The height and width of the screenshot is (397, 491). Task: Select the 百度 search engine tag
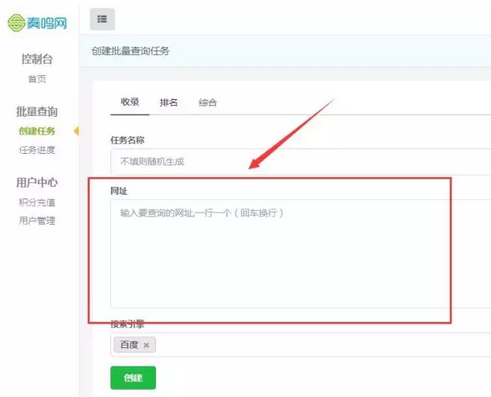129,345
